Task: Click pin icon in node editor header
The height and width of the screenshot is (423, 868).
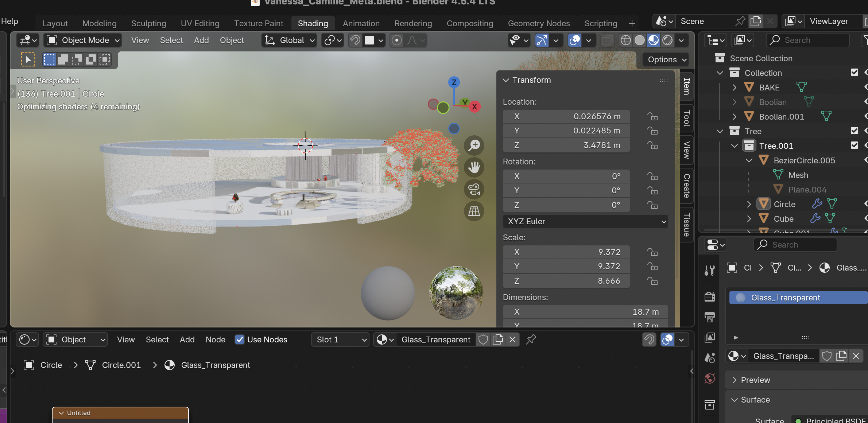Action: [531, 339]
